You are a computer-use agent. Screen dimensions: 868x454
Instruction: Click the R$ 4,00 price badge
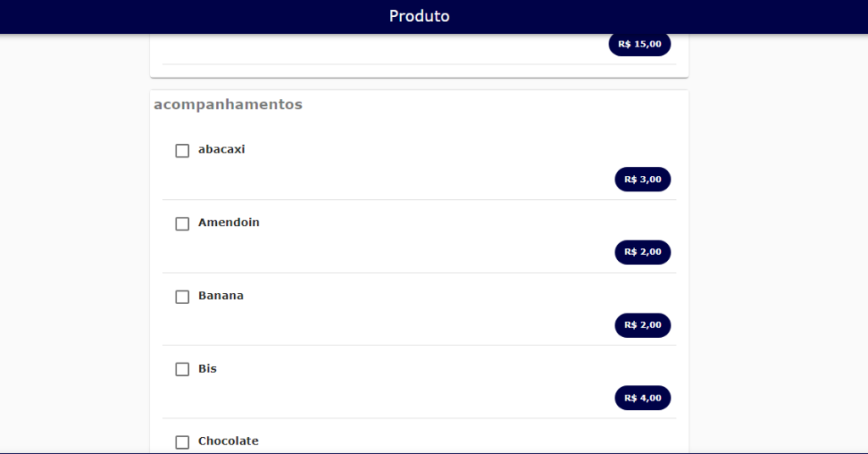pos(643,398)
